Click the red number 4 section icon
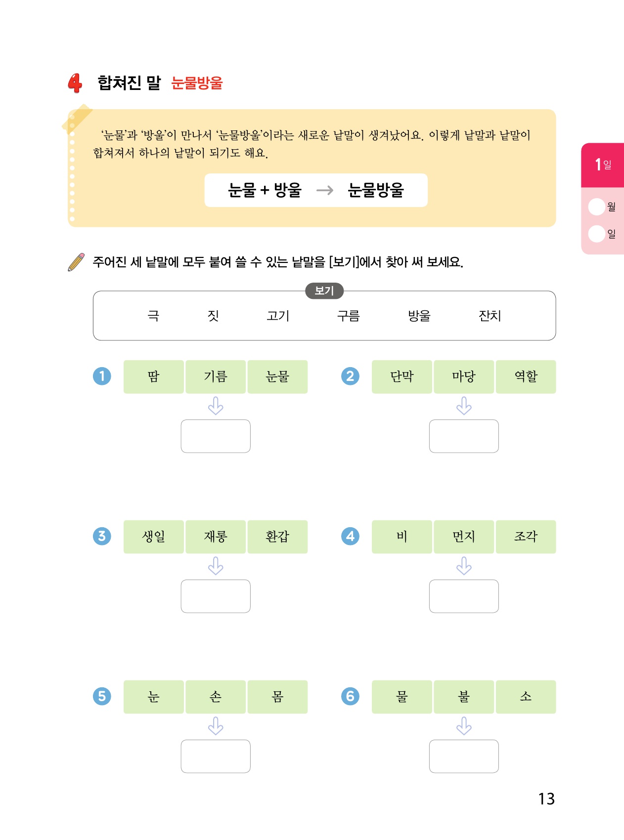Image resolution: width=624 pixels, height=840 pixels. coord(75,83)
